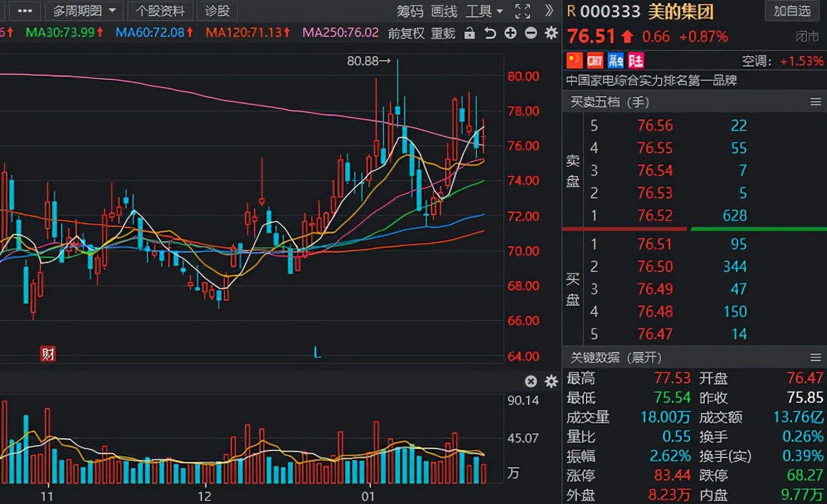Click the MA120:71.13 indicator label
Viewport: 827px width, 504px height.
click(x=247, y=32)
